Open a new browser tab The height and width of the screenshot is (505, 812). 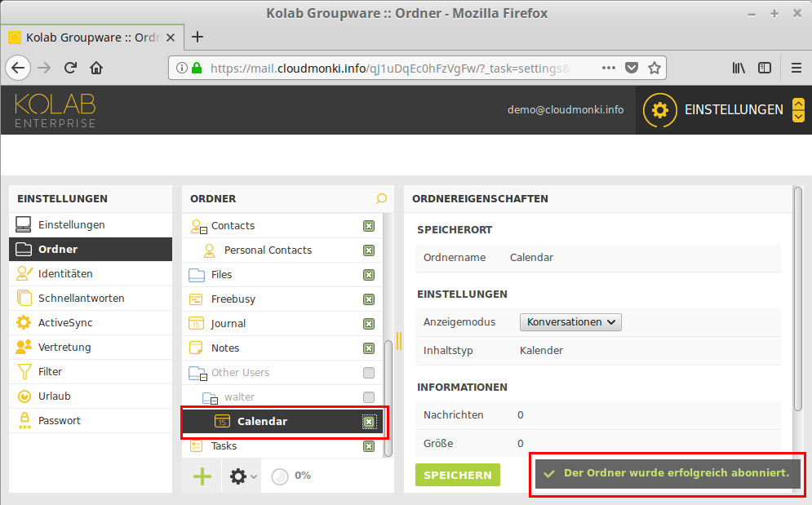click(197, 37)
